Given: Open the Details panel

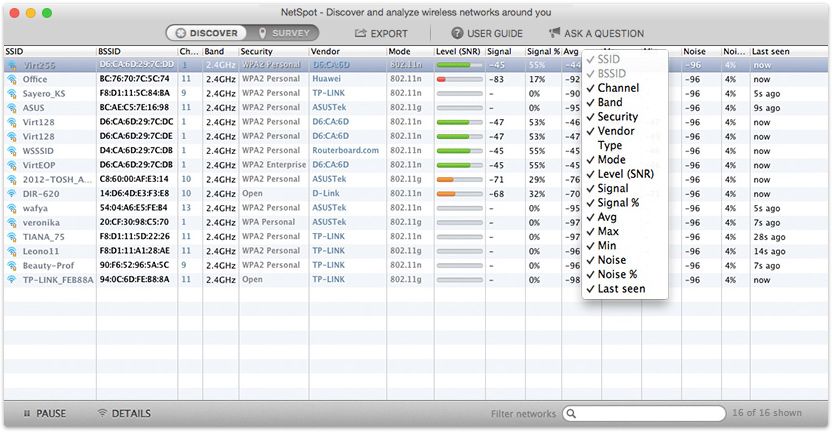Looking at the screenshot, I should tap(124, 413).
